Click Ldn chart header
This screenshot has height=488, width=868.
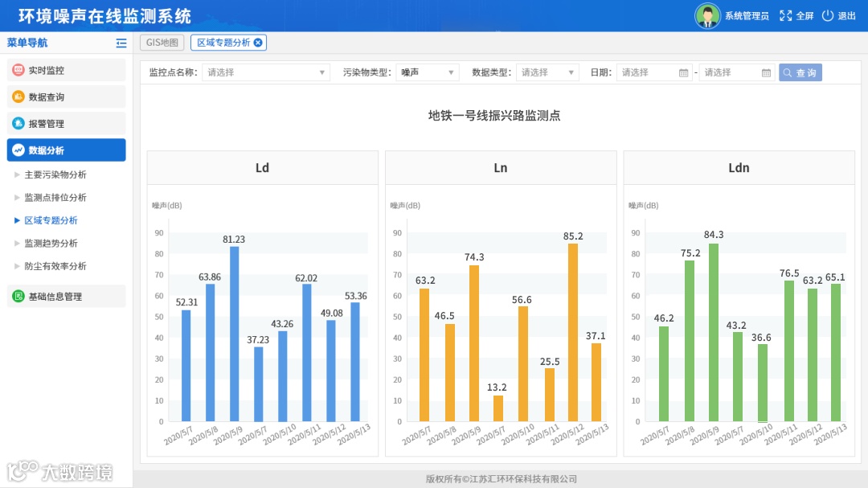(x=739, y=168)
